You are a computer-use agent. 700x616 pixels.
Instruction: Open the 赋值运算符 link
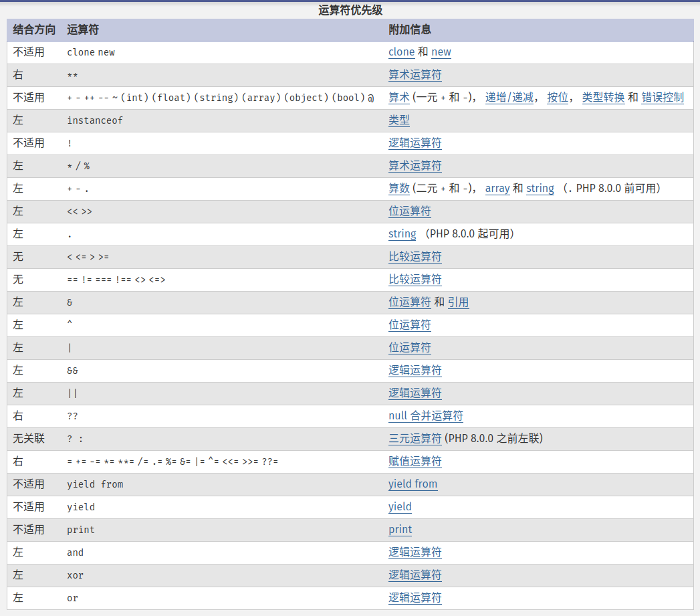tap(415, 461)
